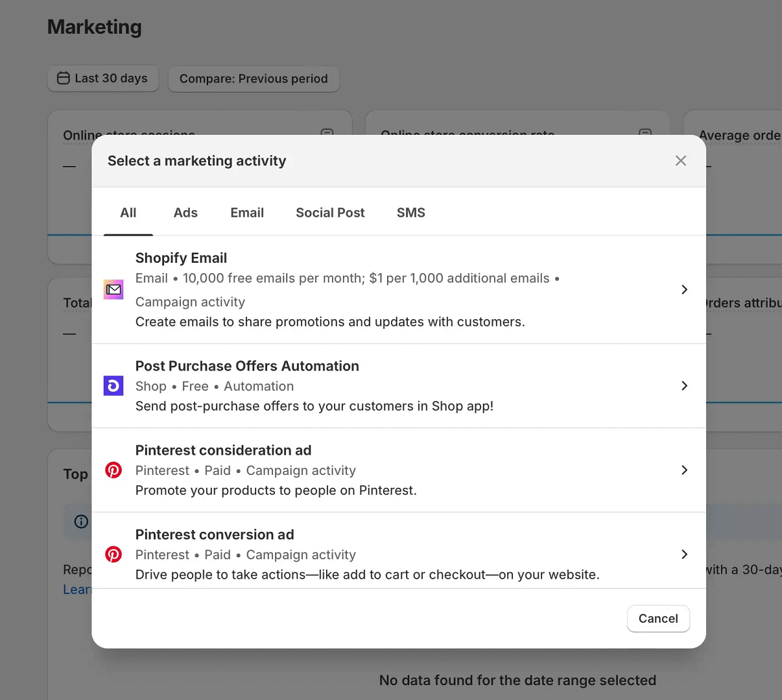The image size is (782, 700).
Task: Click Pinterest logo beside conversion ad
Action: point(113,555)
